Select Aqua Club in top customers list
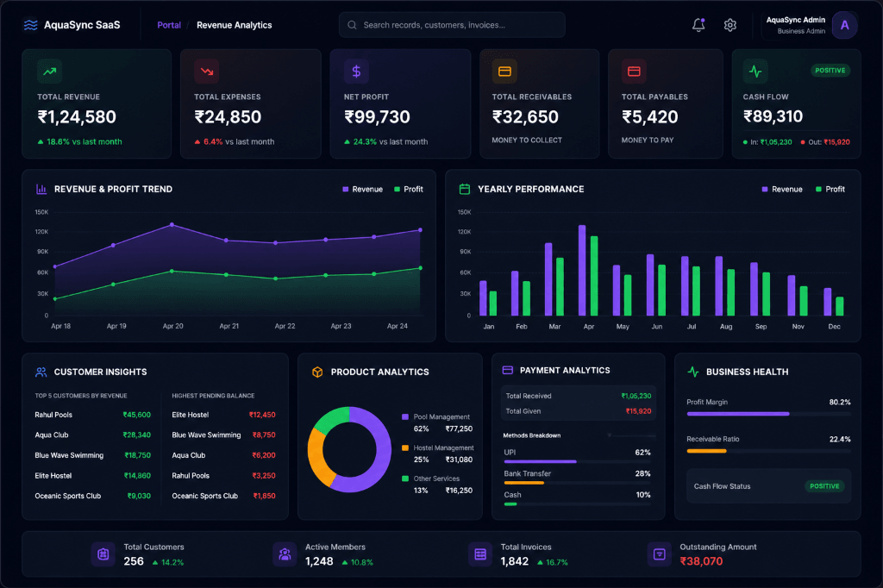883x588 pixels. click(93, 435)
